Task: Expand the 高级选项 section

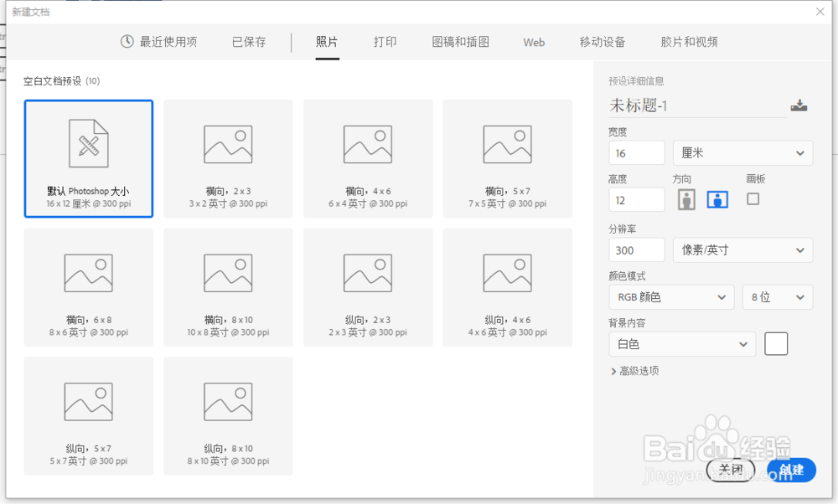Action: 637,371
